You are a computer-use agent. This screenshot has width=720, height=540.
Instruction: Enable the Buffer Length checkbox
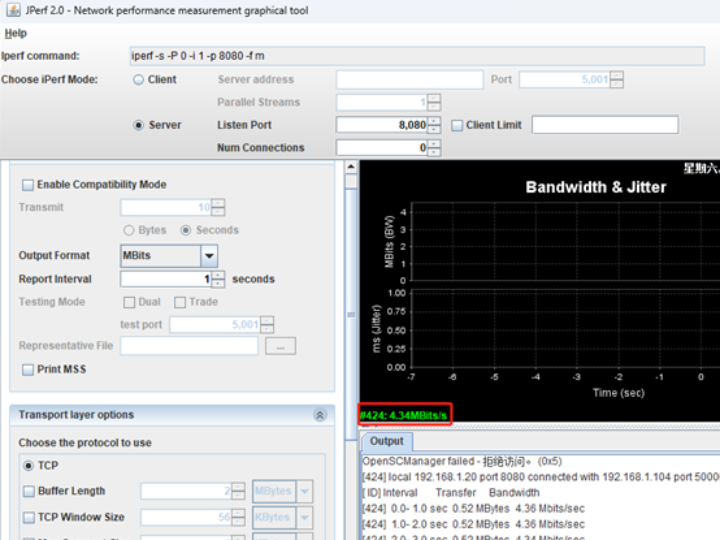click(28, 491)
